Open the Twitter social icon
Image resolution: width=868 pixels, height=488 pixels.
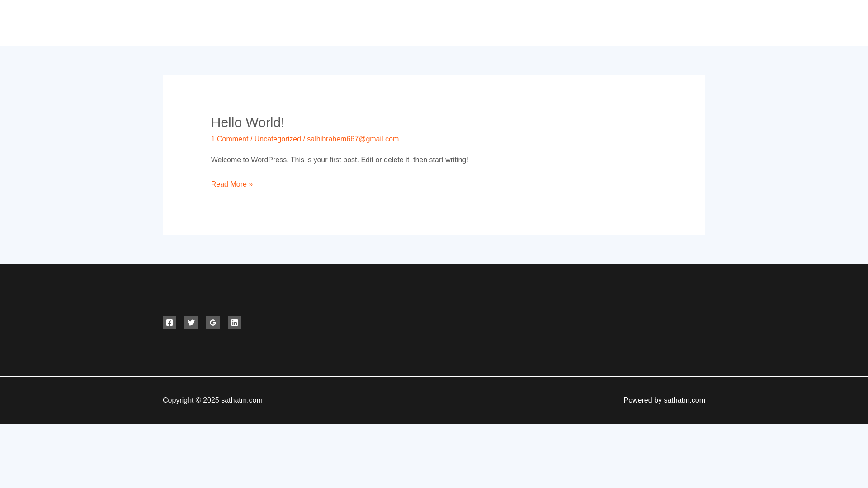pos(191,323)
